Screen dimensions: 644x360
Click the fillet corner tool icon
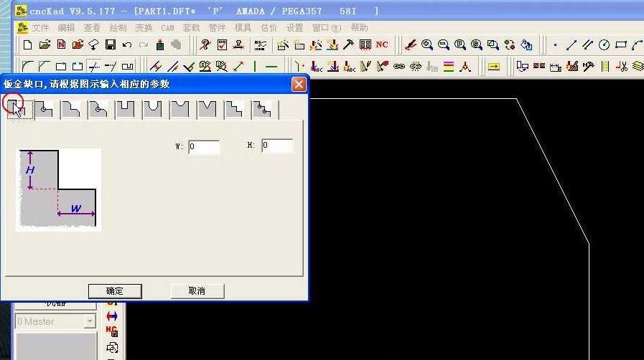pos(27,66)
